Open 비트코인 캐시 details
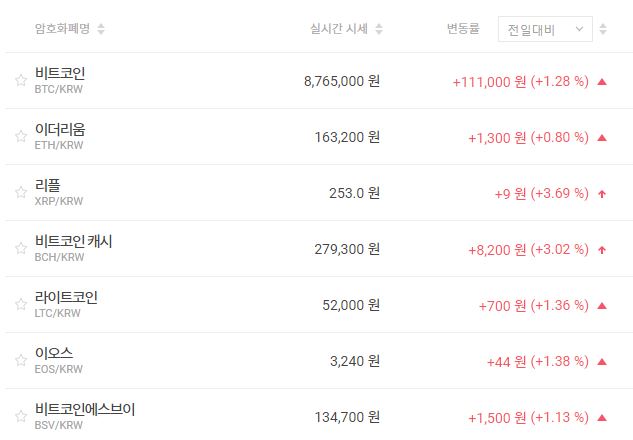The width and height of the screenshot is (633, 440). coord(74,241)
